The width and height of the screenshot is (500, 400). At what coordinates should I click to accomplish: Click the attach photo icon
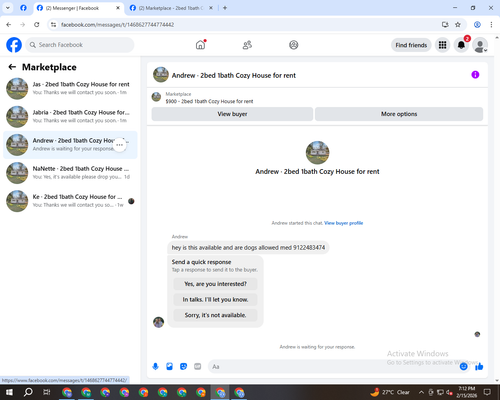[x=169, y=367]
